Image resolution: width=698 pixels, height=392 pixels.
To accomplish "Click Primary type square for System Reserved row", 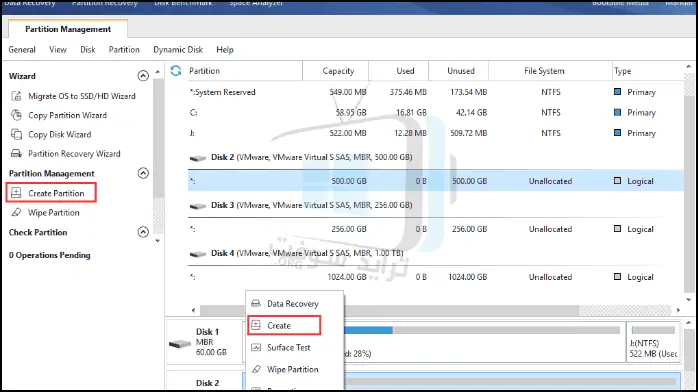I will point(617,92).
